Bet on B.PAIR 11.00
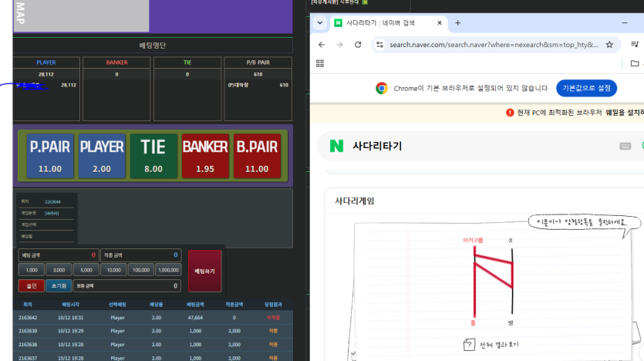Viewport: 644px width, 361px height. pos(257,156)
